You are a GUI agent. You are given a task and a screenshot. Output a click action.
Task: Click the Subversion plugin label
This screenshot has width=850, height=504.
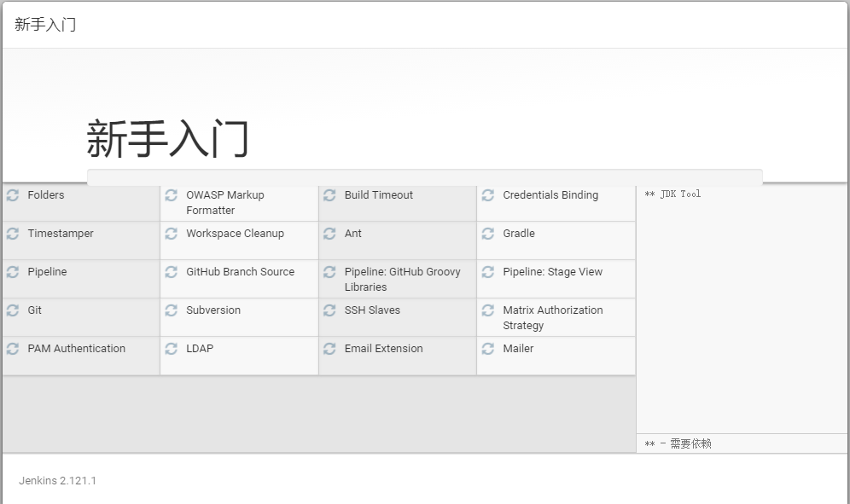[213, 310]
